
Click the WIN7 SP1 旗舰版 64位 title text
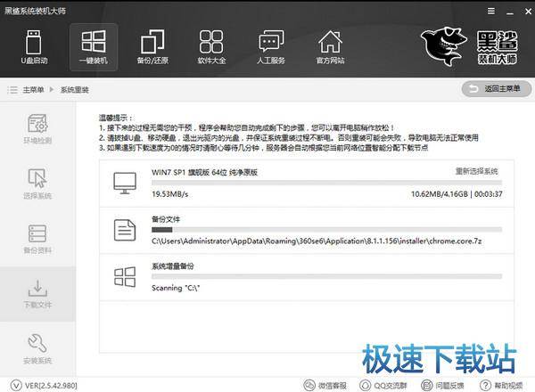[204, 173]
